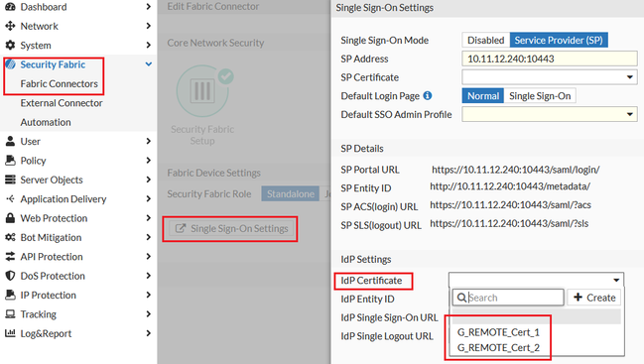This screenshot has height=364, width=644.
Task: Click the SP Portal URL value
Action: [515, 170]
